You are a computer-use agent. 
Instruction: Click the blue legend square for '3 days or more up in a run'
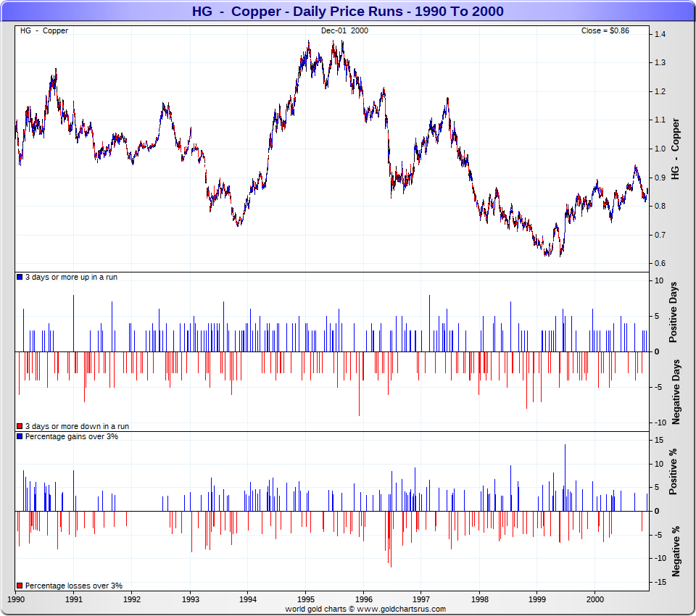pyautogui.click(x=20, y=277)
